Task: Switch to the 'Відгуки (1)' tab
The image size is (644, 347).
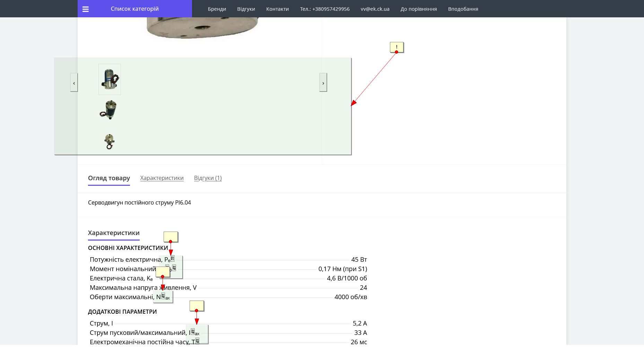Action: (208, 178)
